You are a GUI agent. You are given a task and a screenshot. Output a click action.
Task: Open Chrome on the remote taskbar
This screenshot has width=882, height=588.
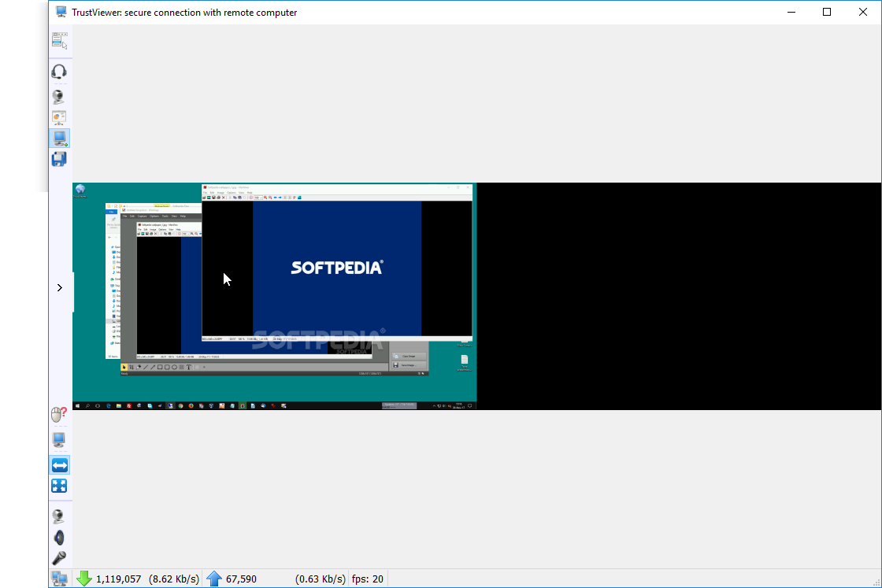180,406
